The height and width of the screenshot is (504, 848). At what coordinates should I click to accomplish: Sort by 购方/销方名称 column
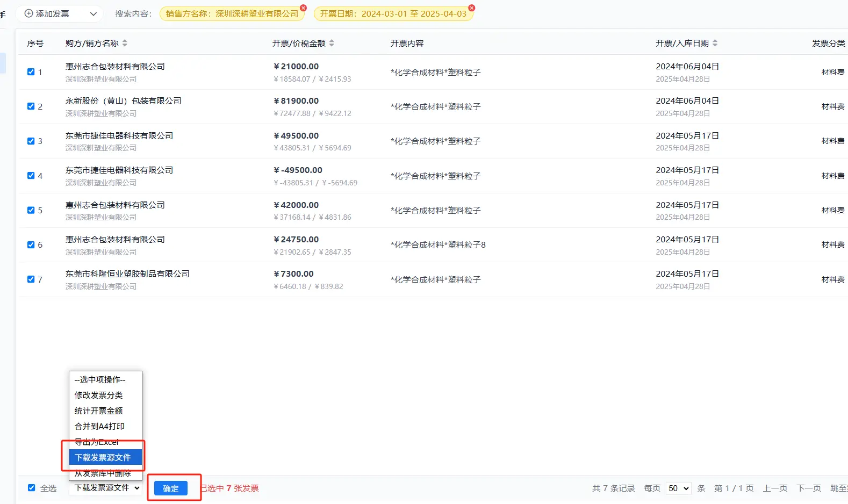[125, 43]
